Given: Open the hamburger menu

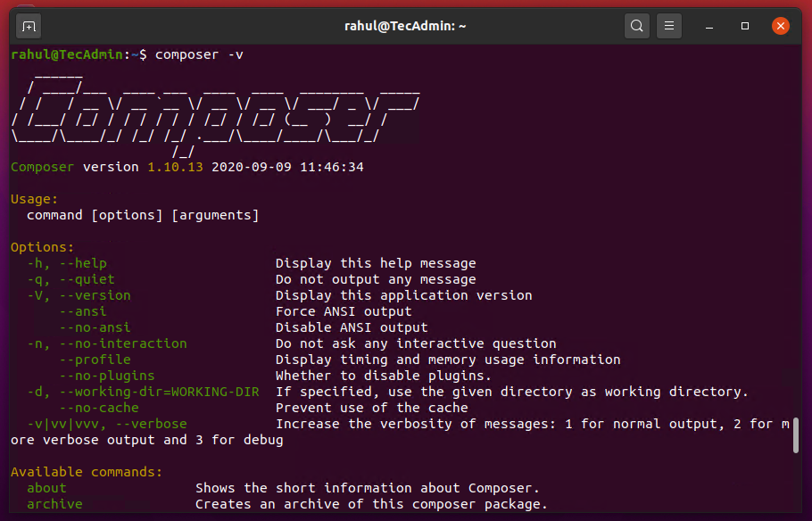Looking at the screenshot, I should (x=669, y=26).
